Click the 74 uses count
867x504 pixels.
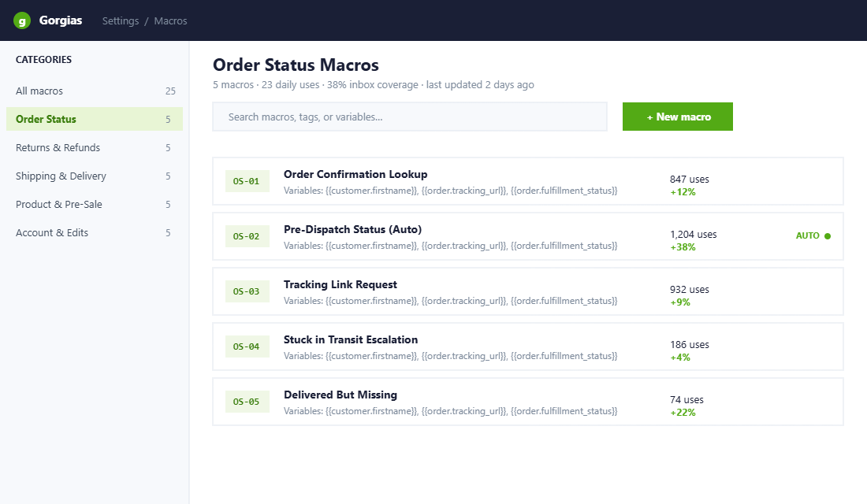click(687, 399)
